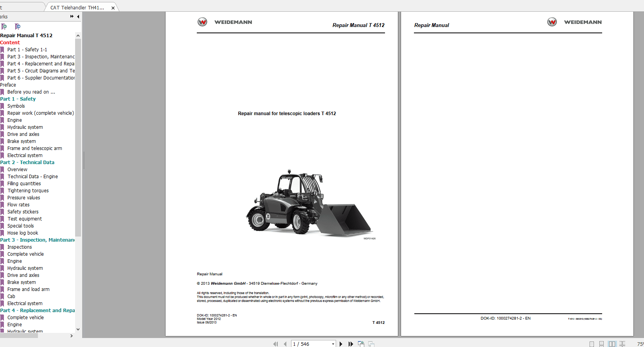Click the add new bookmark icon

[x=4, y=27]
